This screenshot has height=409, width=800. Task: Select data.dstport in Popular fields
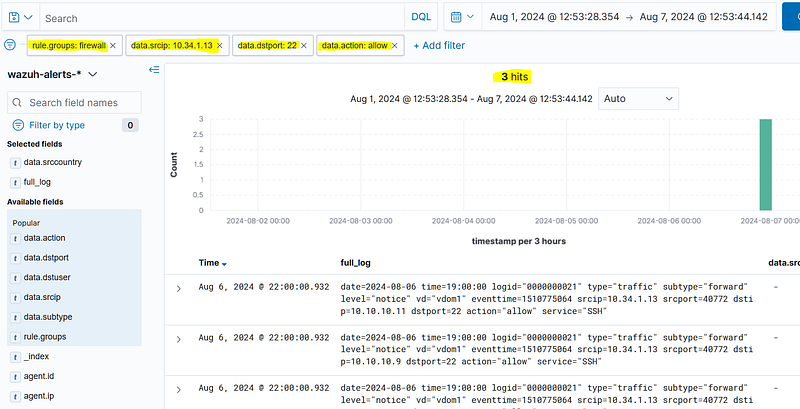pyautogui.click(x=46, y=258)
